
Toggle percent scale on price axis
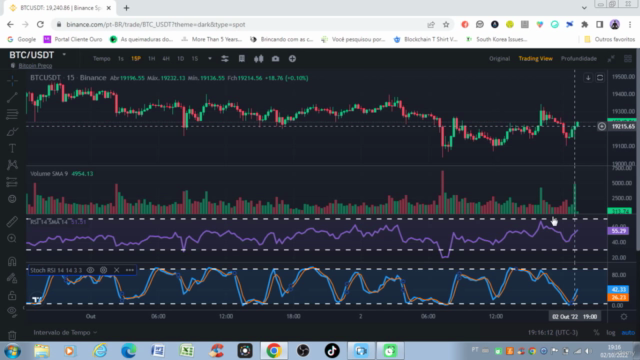tap(596, 333)
